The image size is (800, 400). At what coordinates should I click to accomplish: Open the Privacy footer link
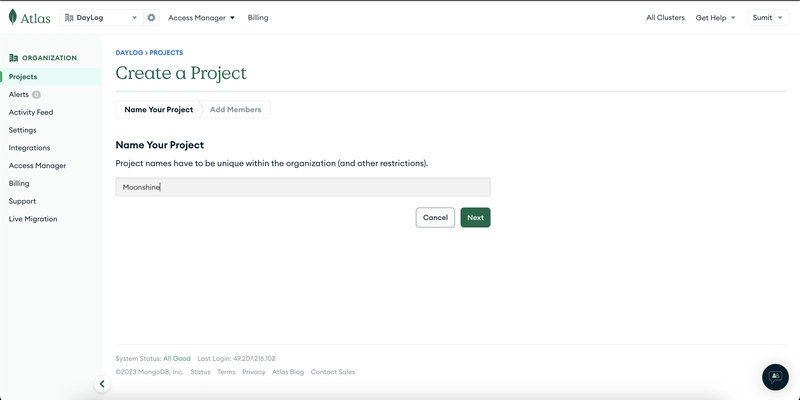(x=254, y=372)
